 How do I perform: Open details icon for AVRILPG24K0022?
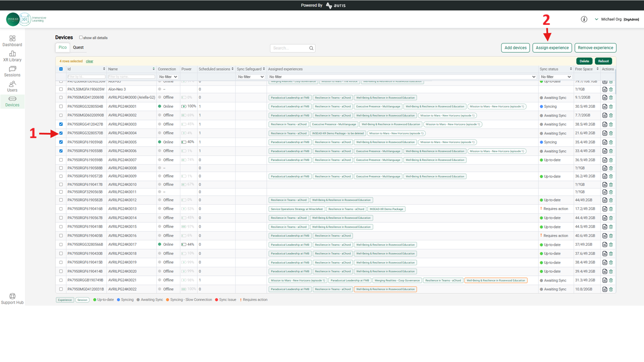(604, 289)
